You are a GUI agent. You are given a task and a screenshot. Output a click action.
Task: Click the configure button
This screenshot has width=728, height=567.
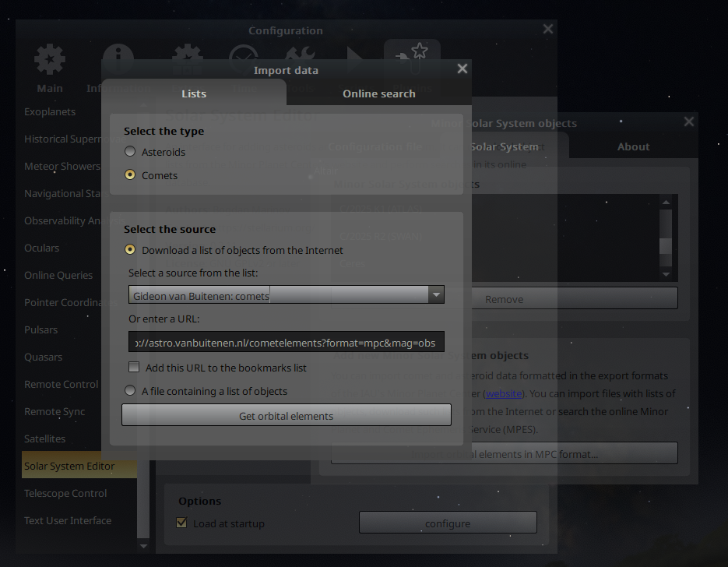448,523
